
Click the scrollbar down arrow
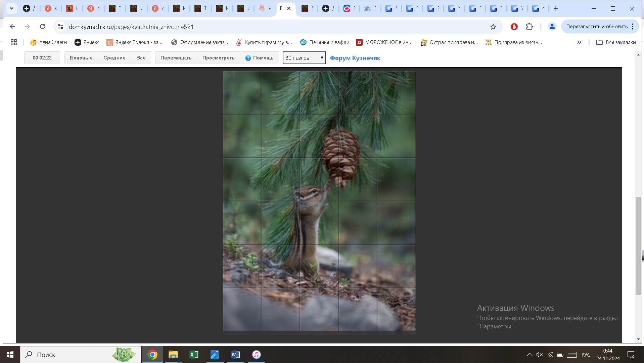pos(638,339)
